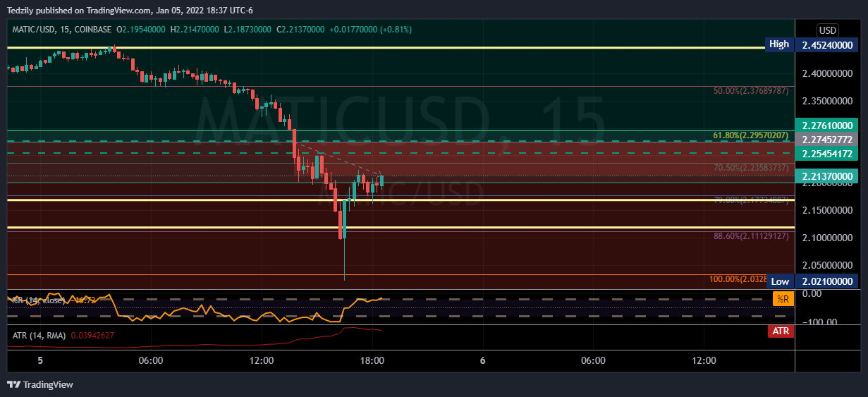The image size is (868, 397).
Task: Click the day 5 time axis label
Action: [40, 360]
